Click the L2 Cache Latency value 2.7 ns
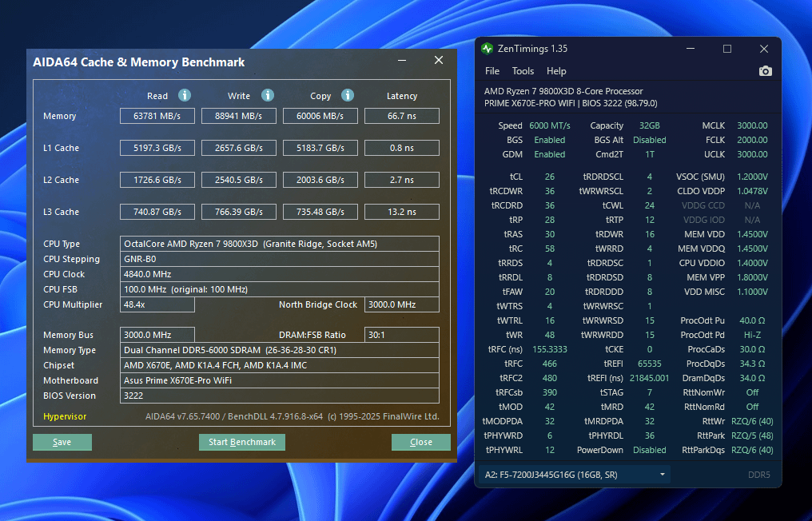812x521 pixels. 402,181
